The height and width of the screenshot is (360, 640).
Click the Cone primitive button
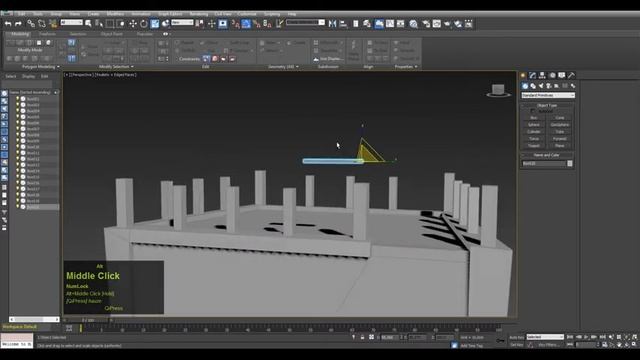pos(560,118)
